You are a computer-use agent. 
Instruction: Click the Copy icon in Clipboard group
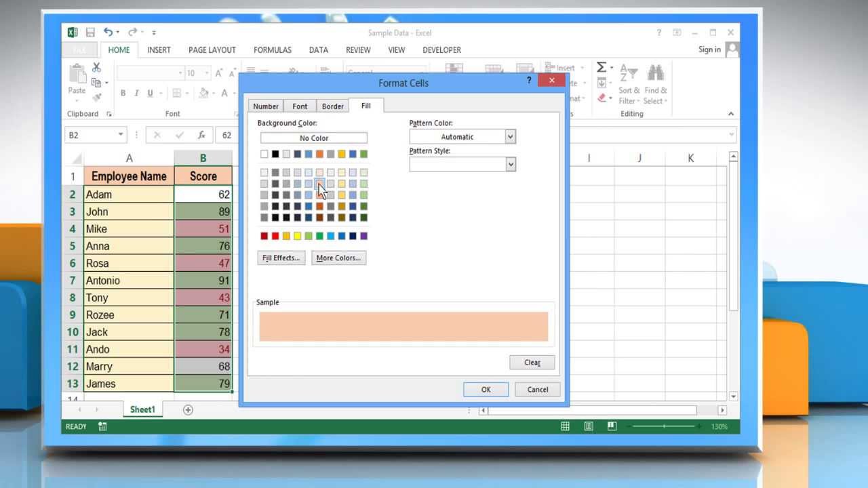(96, 83)
